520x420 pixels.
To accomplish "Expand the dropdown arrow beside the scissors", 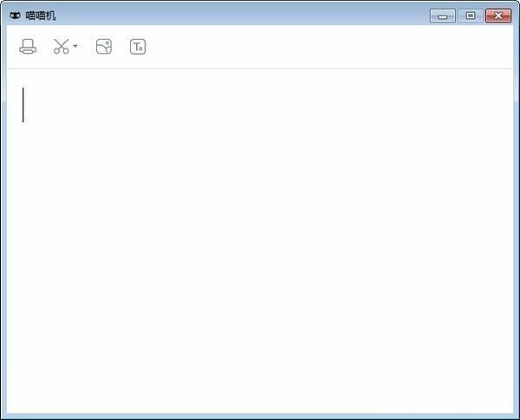I will [x=75, y=46].
